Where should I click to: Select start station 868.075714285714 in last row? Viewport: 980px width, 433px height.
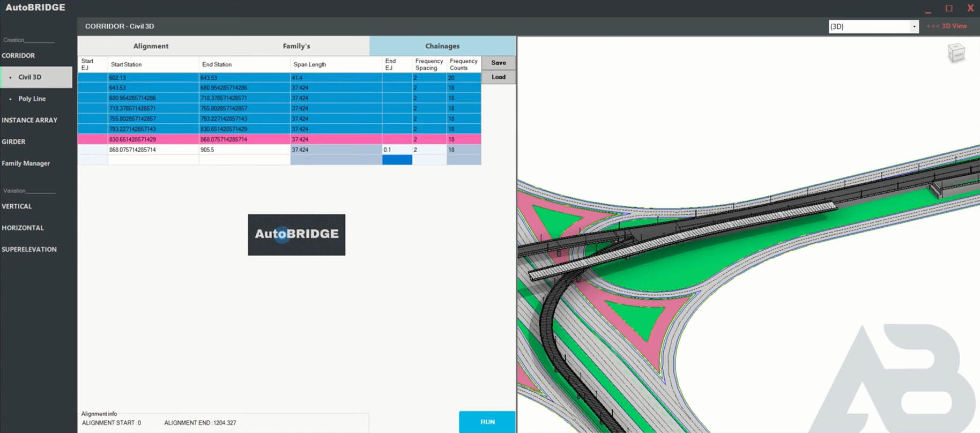tap(153, 150)
